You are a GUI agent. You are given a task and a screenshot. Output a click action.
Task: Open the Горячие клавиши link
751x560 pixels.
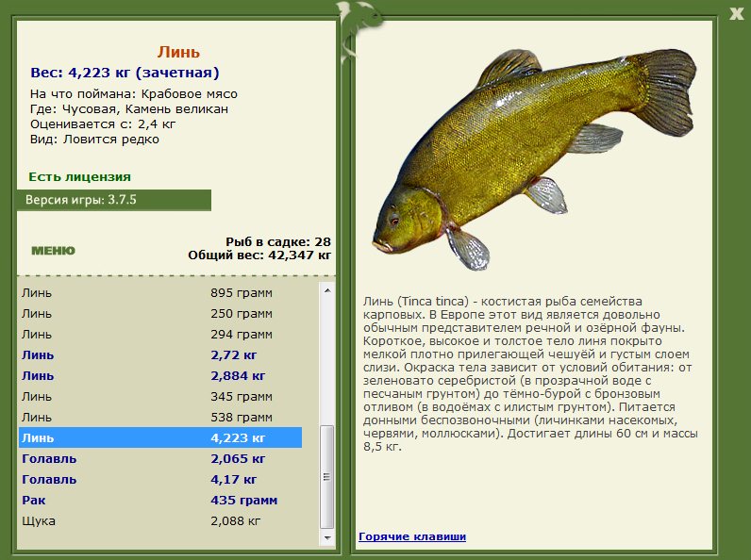click(412, 536)
